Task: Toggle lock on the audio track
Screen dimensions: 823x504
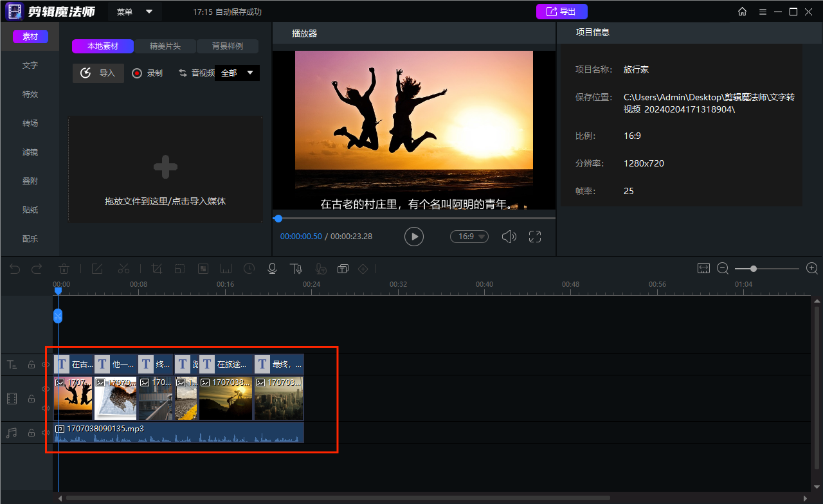Action: point(31,433)
